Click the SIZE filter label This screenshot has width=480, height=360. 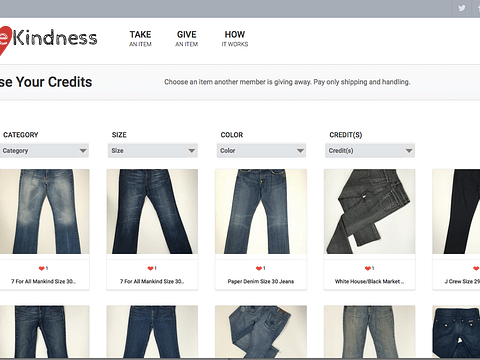pos(119,135)
